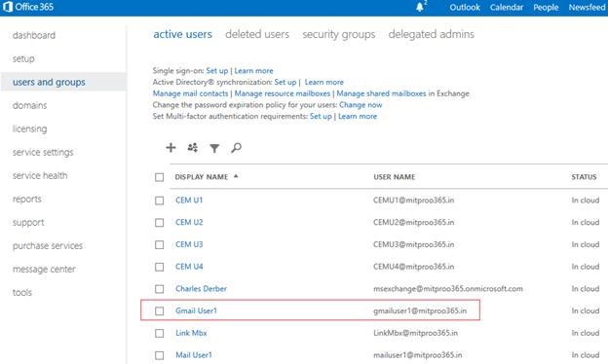608x364 pixels.
Task: Click Learn more for Multi-factor authentication
Action: (x=358, y=116)
